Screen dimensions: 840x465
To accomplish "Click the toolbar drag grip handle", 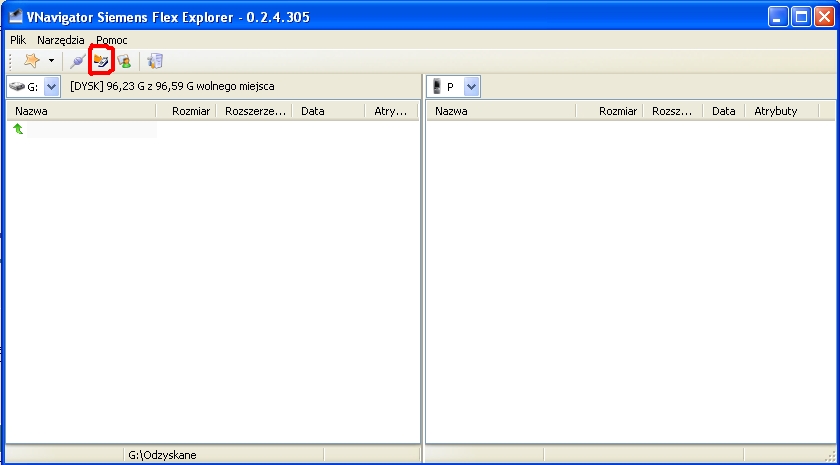I will (x=10, y=61).
